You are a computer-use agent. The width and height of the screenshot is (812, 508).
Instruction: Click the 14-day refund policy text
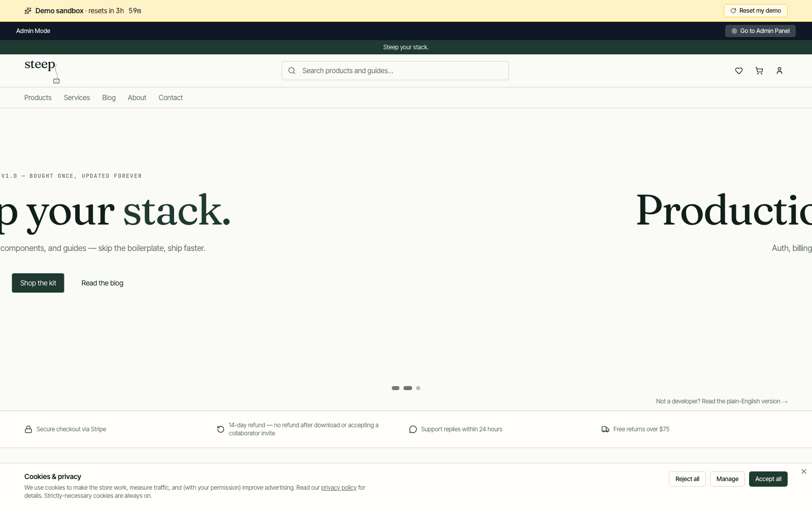coord(303,429)
